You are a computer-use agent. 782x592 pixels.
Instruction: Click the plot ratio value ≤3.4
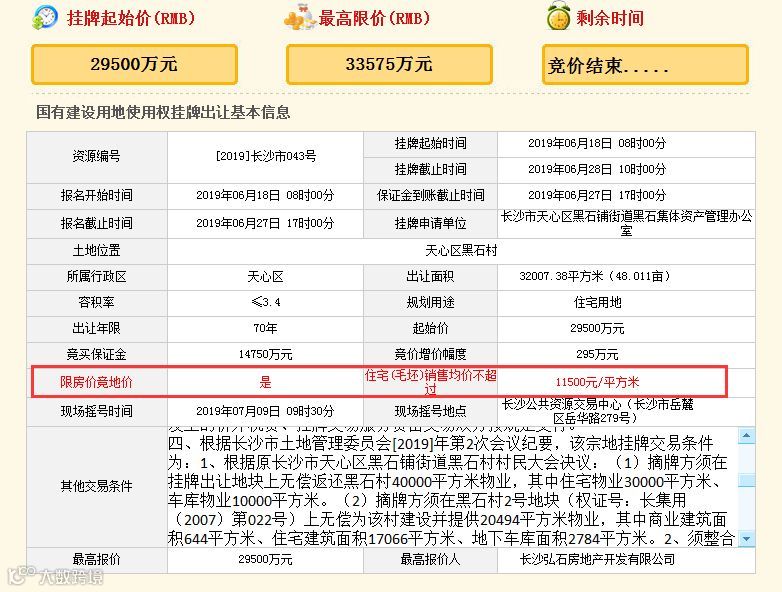pyautogui.click(x=265, y=303)
